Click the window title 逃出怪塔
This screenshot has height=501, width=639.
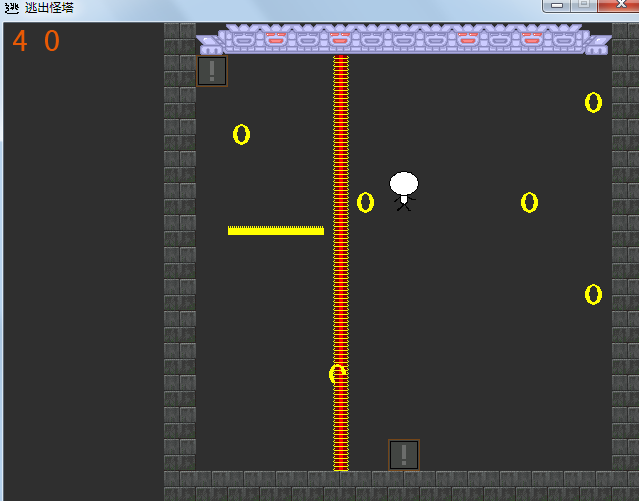[x=49, y=8]
